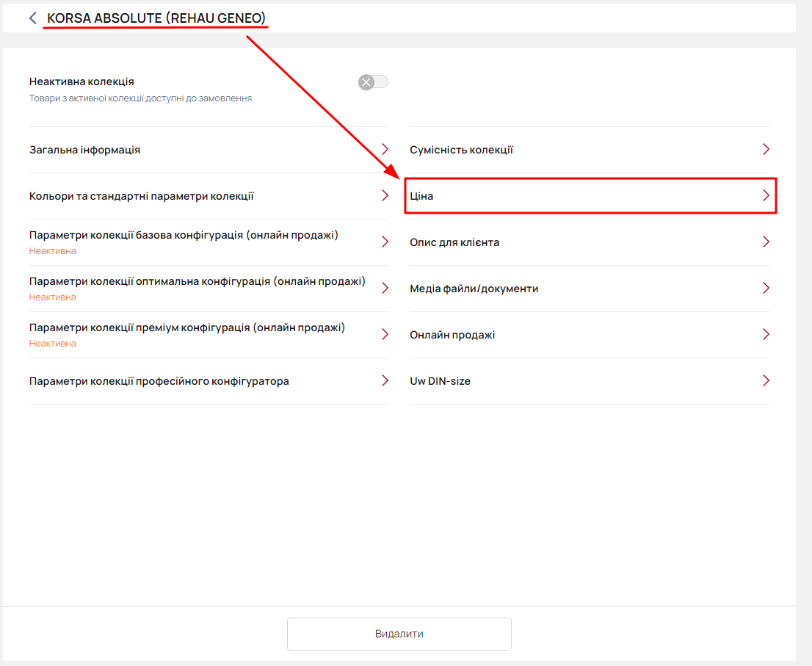Go back using the left arrow icon
This screenshot has width=812, height=666.
(x=33, y=18)
